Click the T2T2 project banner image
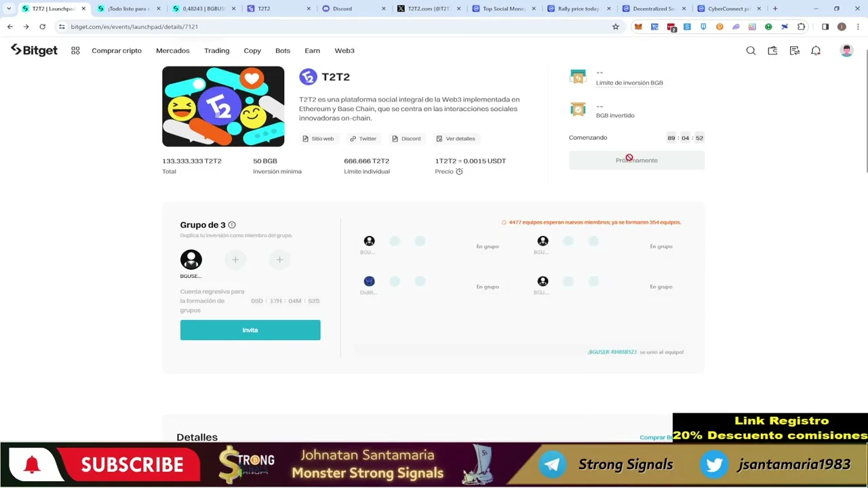 (x=223, y=106)
